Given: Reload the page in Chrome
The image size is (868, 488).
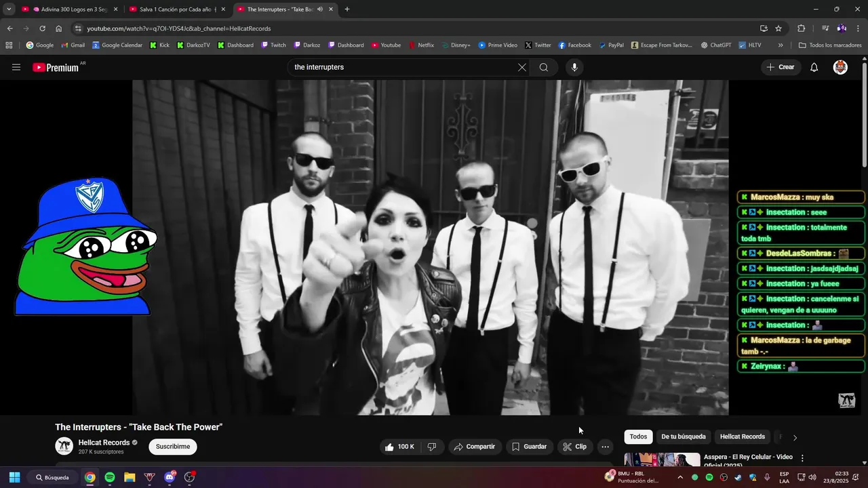Looking at the screenshot, I should (x=42, y=28).
